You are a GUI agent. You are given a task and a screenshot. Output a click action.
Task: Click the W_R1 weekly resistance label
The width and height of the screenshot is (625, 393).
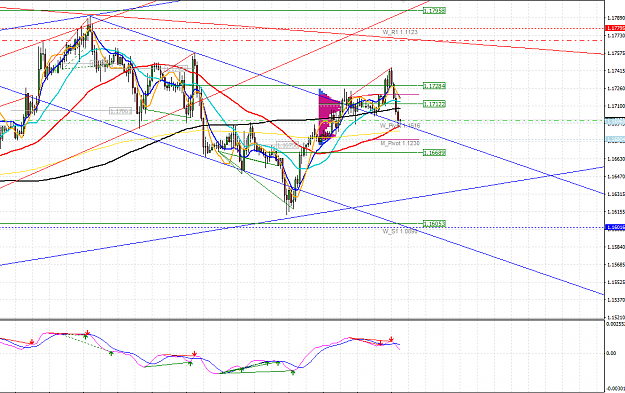[400, 32]
